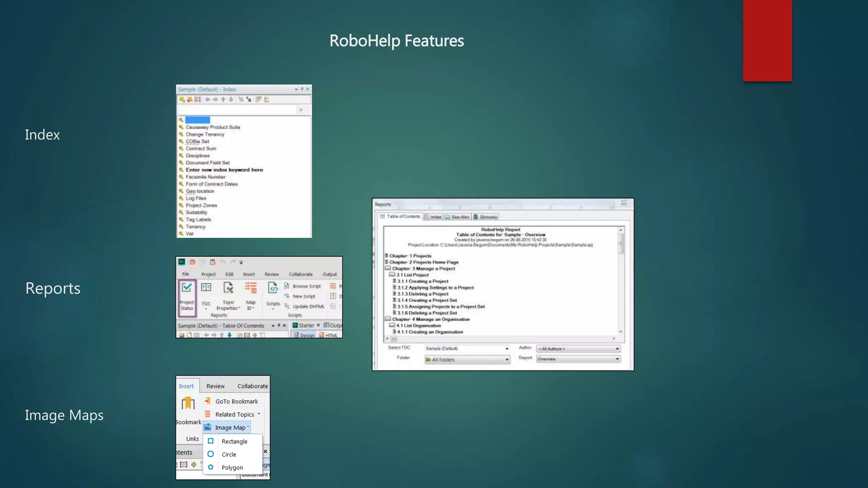
Task: Click the second icon in Index pane toolbar
Action: coord(190,100)
